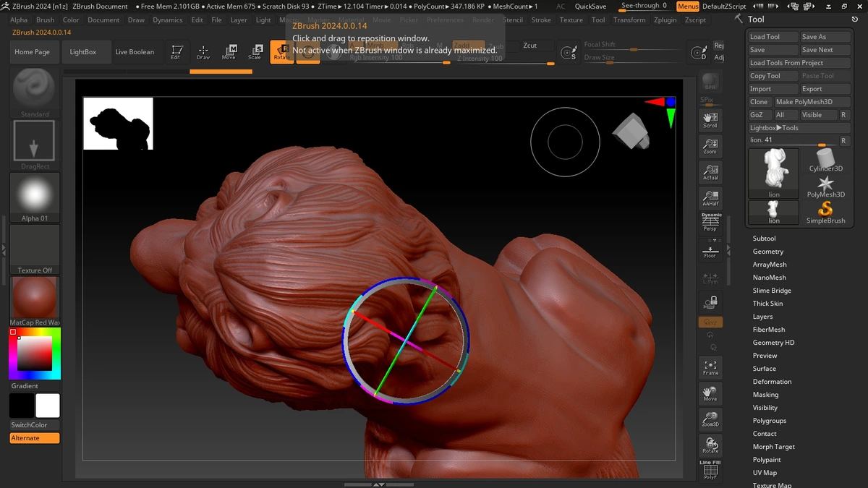Expand the NanoMesh section

pos(769,277)
